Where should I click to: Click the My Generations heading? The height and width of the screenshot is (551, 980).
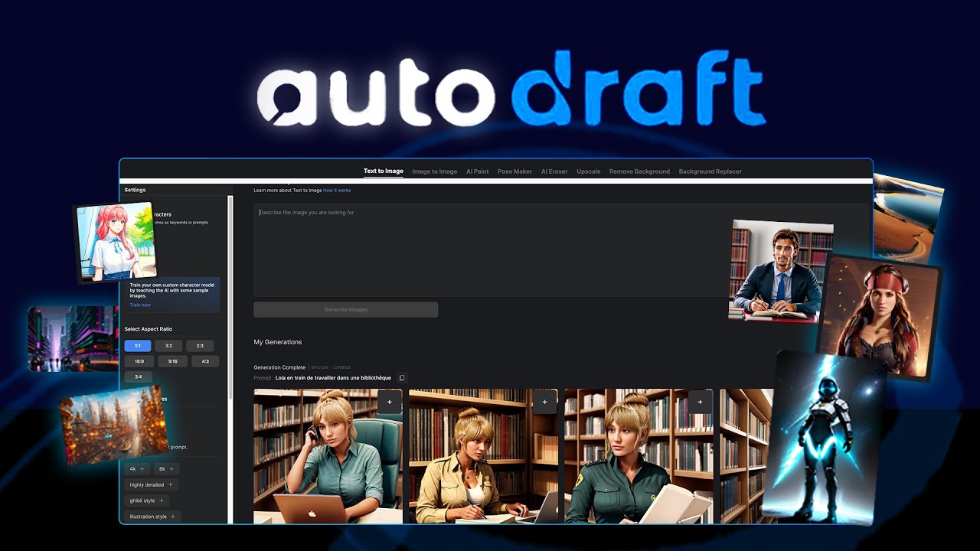(x=278, y=342)
